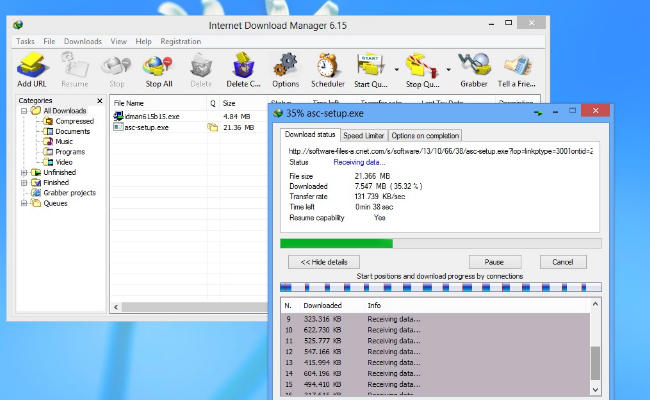Image resolution: width=650 pixels, height=400 pixels.
Task: Expand the Queues category node
Action: (x=24, y=203)
